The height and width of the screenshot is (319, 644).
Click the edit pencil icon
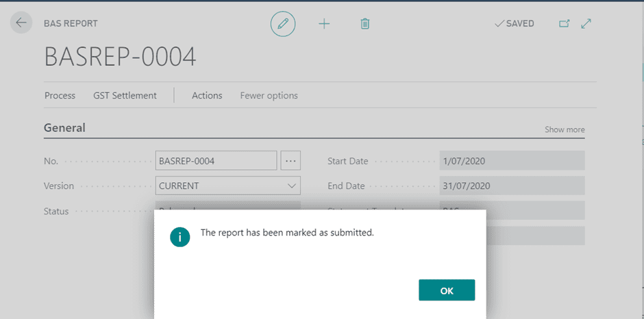click(x=282, y=23)
